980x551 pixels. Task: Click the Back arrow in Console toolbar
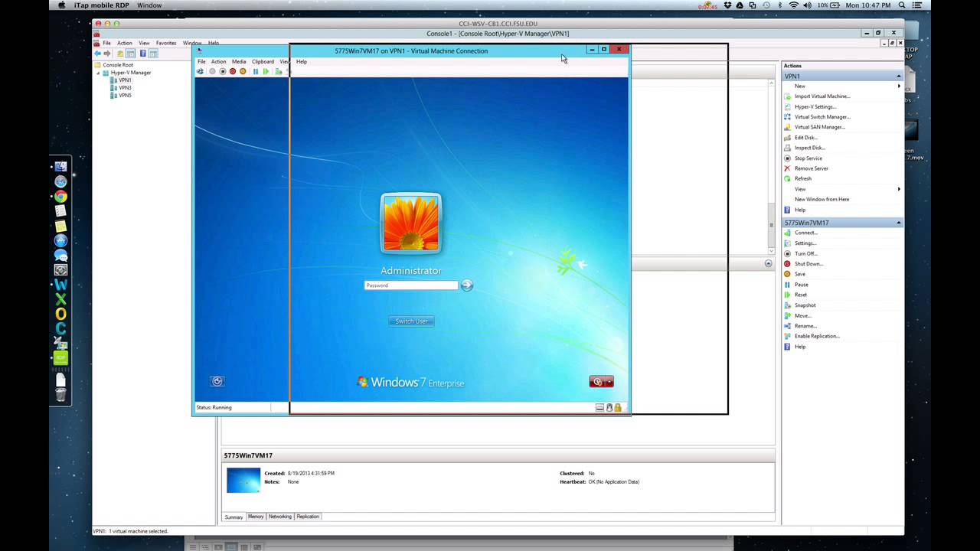97,54
